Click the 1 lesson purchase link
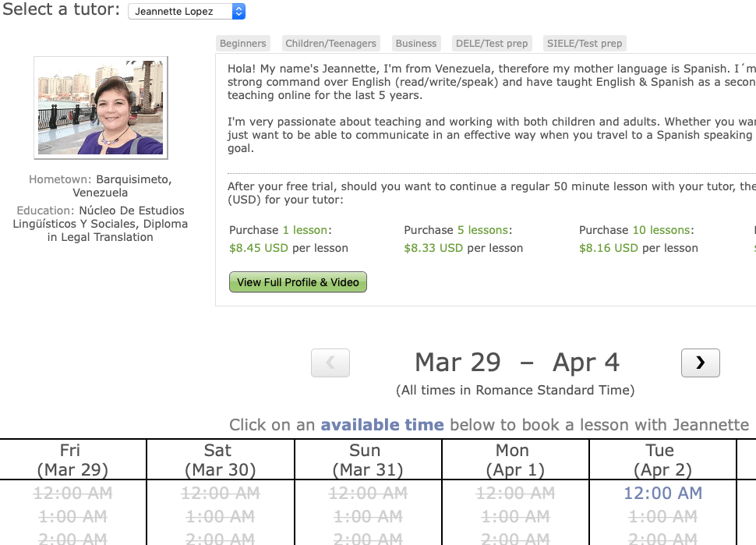 pos(305,230)
